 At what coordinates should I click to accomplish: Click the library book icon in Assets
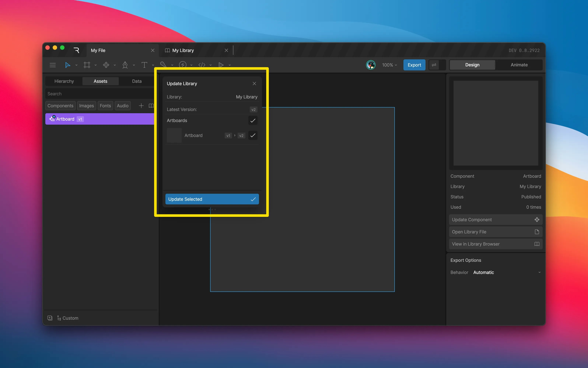[151, 106]
